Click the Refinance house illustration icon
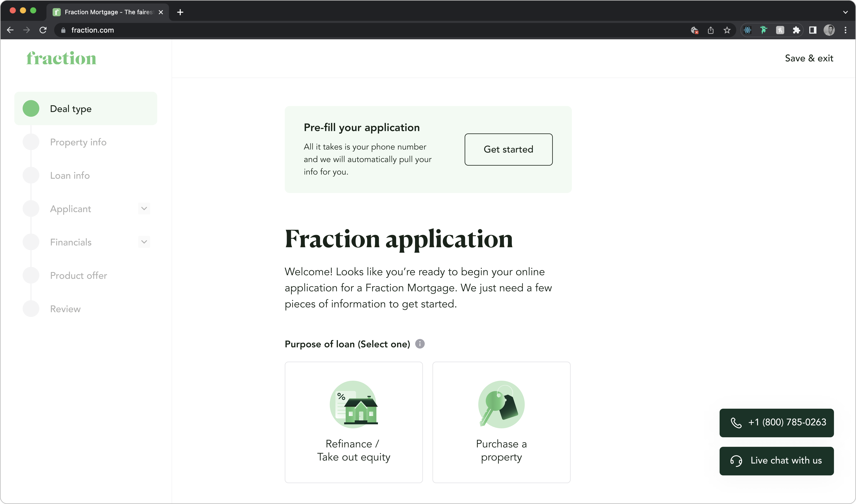 click(354, 404)
